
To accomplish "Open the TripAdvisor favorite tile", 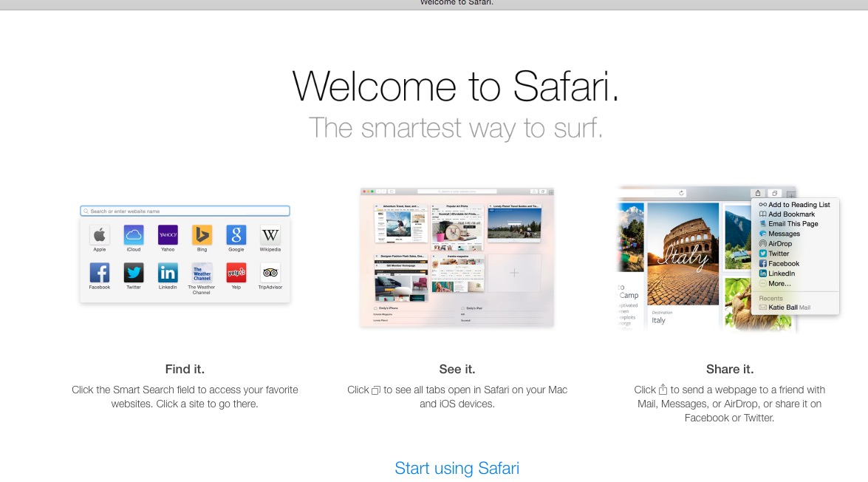I will (270, 273).
